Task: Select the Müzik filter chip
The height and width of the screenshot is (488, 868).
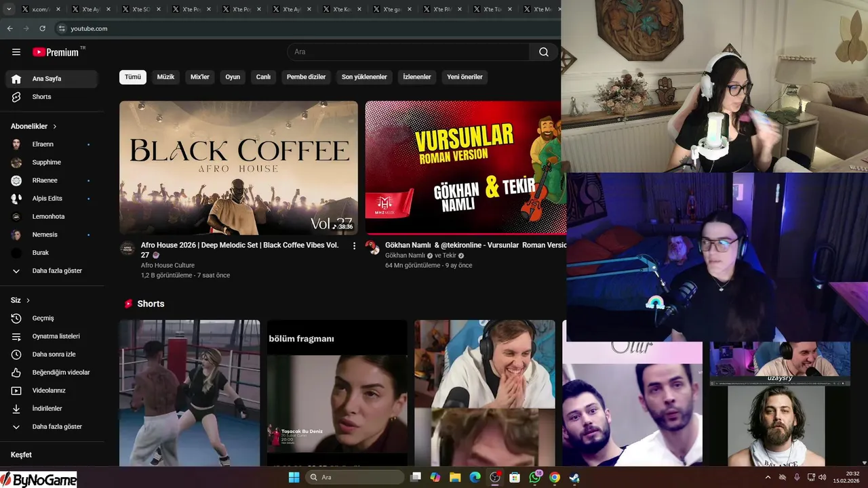Action: pos(165,77)
